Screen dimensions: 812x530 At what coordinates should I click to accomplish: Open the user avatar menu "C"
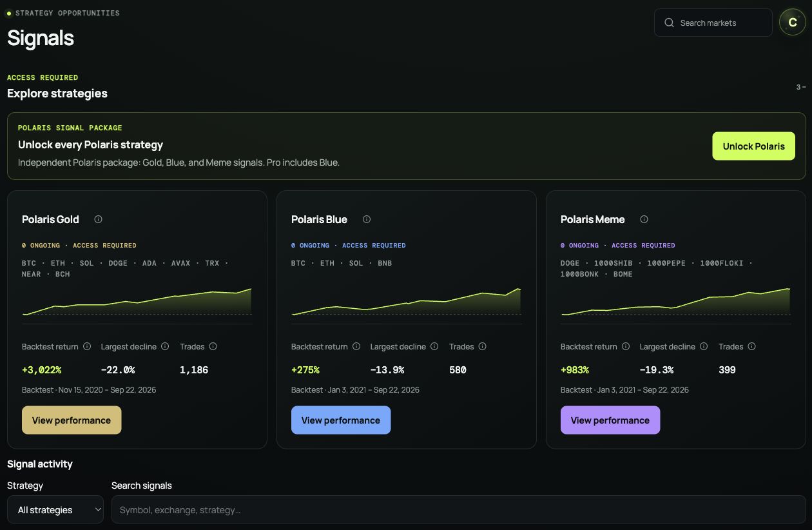pyautogui.click(x=793, y=22)
